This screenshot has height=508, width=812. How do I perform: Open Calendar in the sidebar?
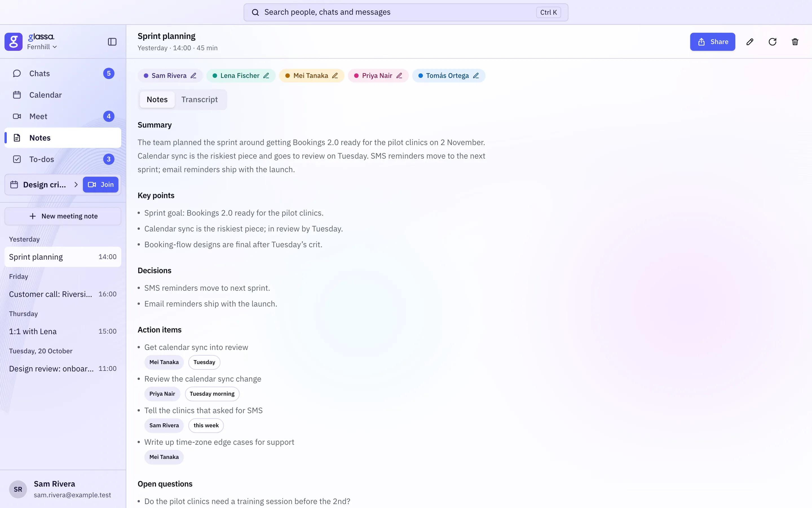[63, 95]
